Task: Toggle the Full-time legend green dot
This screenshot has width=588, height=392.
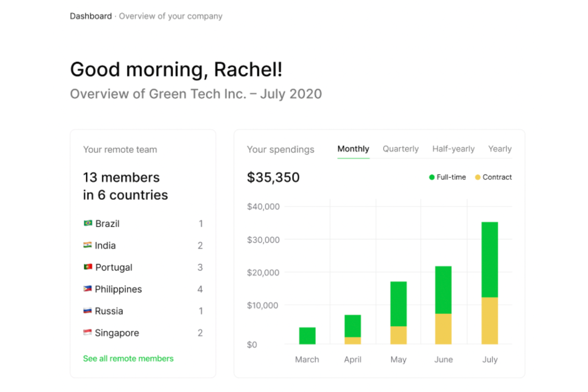Action: tap(432, 177)
